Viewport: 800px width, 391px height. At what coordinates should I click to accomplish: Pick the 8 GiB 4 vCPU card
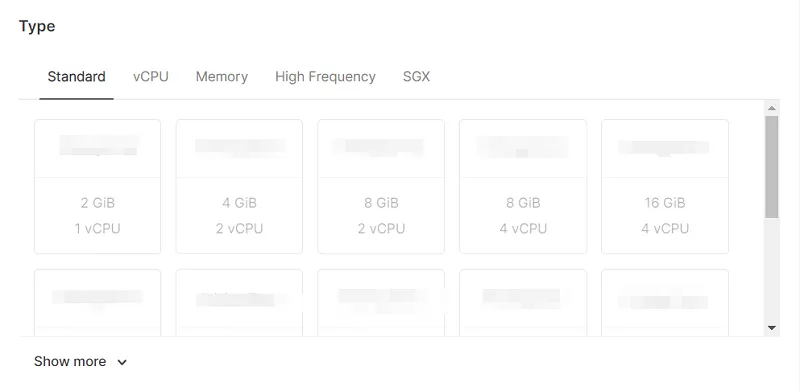point(523,186)
